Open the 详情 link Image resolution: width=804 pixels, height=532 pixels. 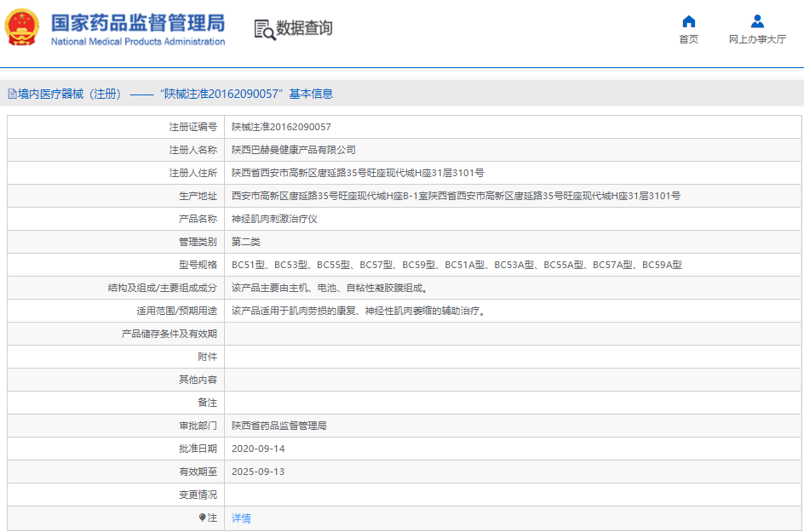[241, 518]
